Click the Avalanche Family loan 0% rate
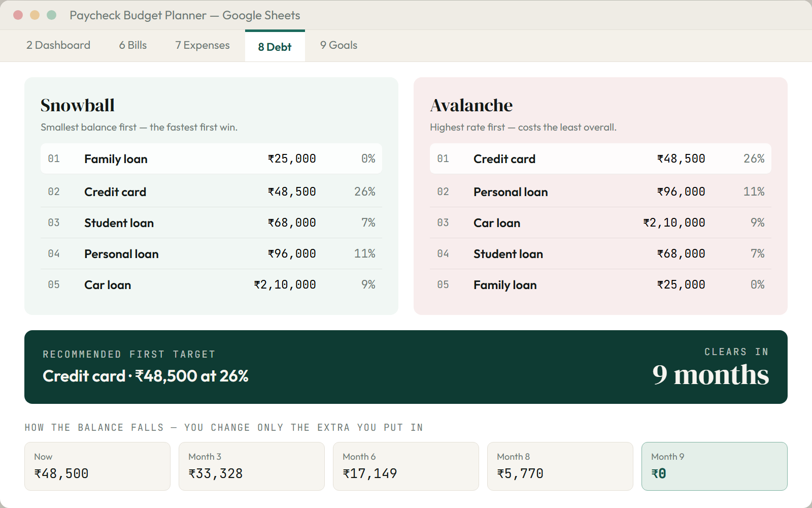 (x=758, y=284)
